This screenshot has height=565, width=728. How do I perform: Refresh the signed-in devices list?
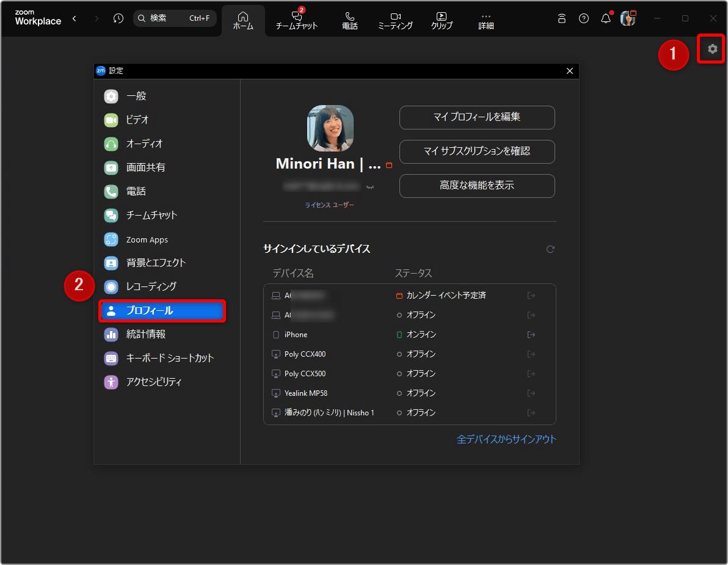(550, 249)
